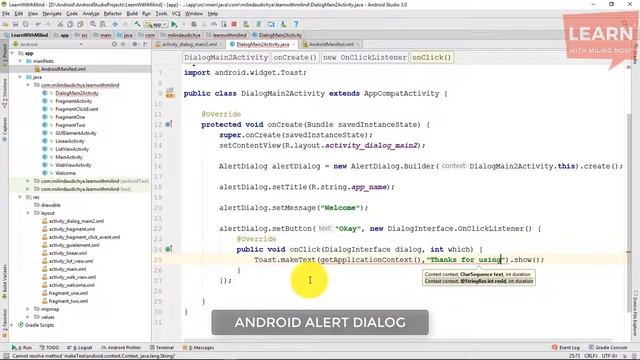Click the Undo arrow icon
640x360 pixels.
(x=38, y=24)
